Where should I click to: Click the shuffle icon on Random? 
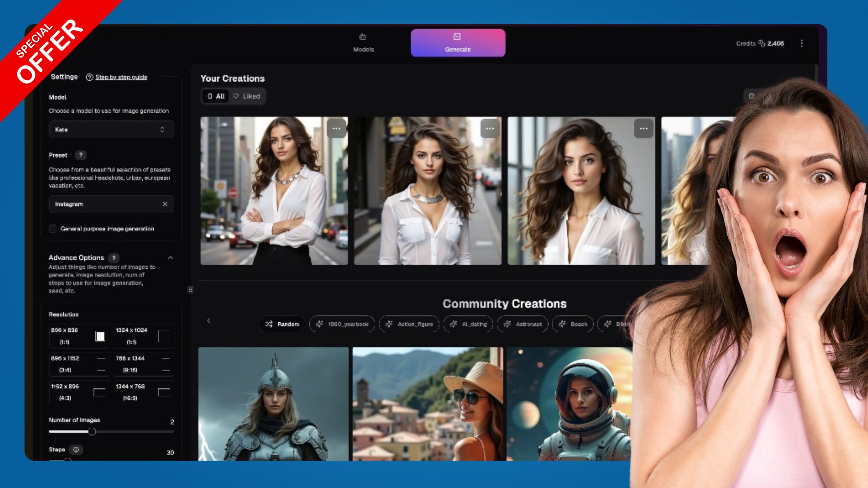(x=269, y=324)
